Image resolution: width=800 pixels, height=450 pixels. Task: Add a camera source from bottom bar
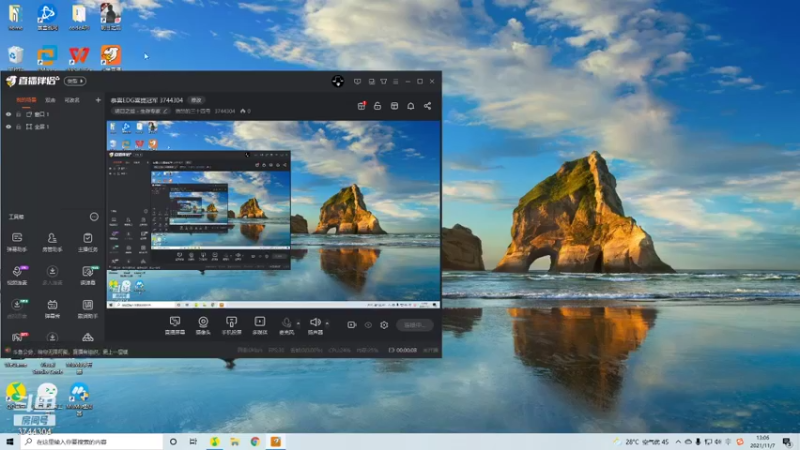tap(203, 325)
